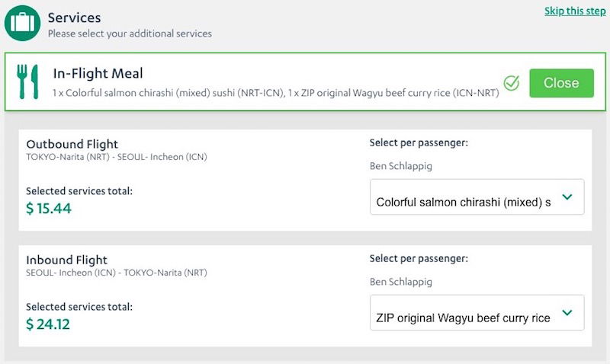
Task: Click the suitcase Services icon
Action: pos(22,23)
